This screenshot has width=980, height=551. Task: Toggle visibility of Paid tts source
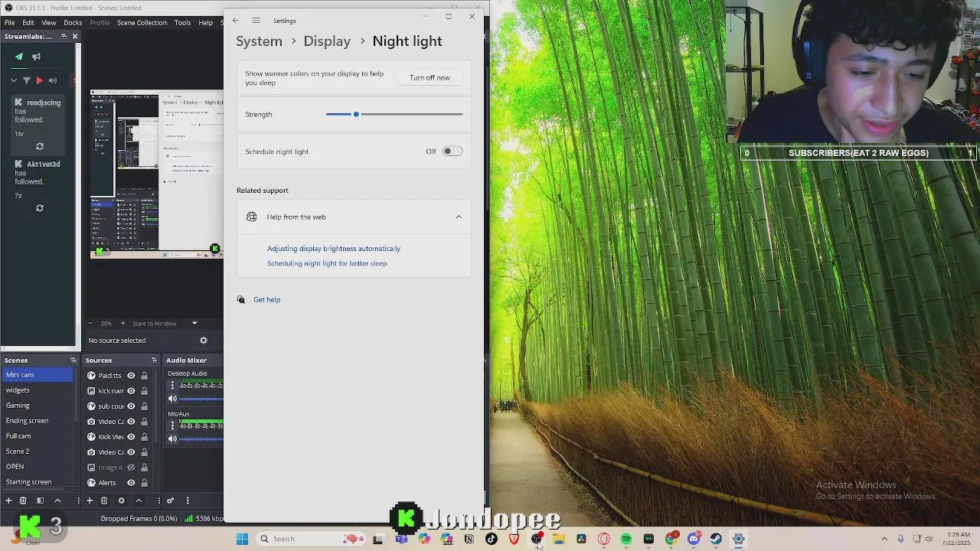coord(131,376)
